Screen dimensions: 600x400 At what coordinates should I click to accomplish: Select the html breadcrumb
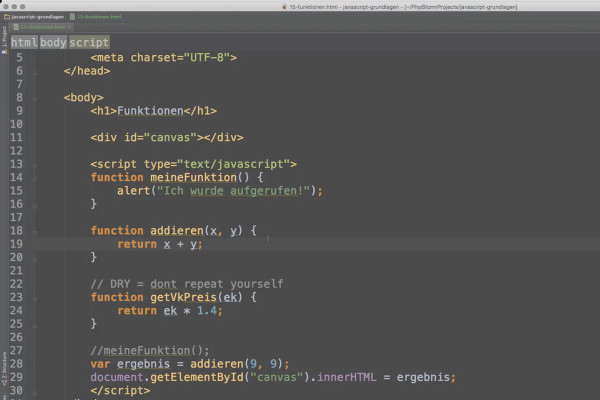point(24,42)
